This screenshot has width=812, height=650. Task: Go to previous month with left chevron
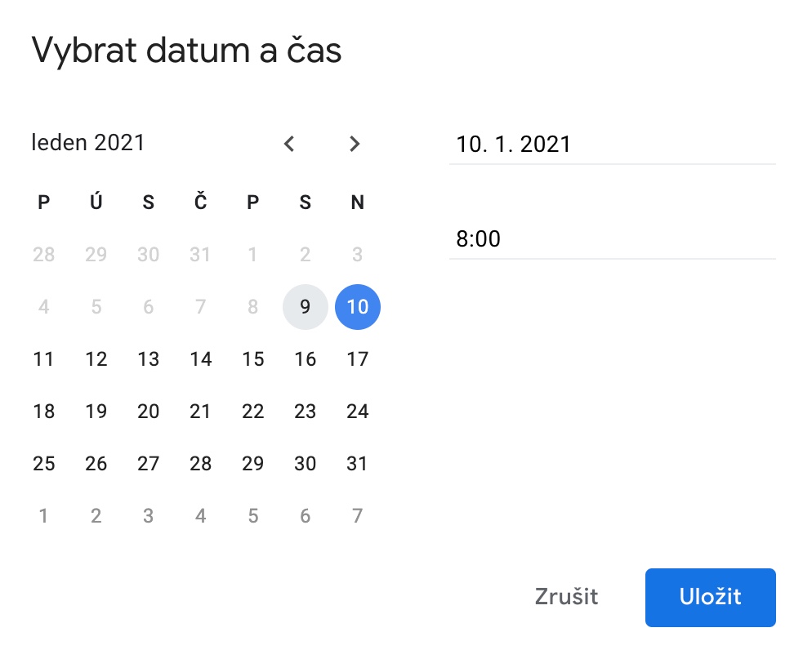click(289, 145)
